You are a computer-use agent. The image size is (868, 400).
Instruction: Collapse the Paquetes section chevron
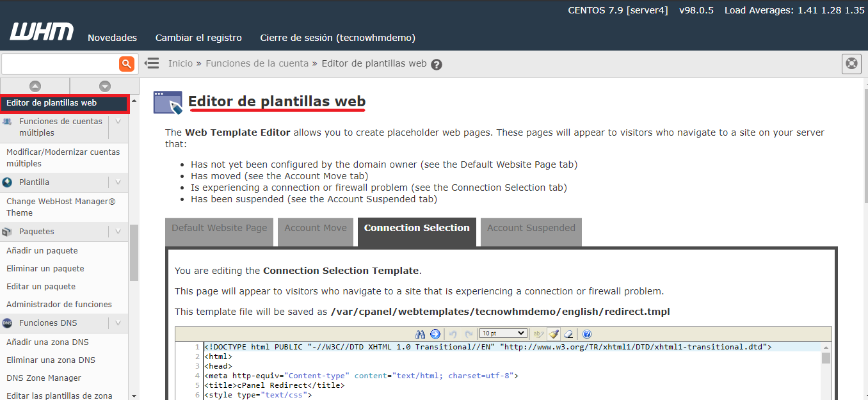pyautogui.click(x=118, y=232)
